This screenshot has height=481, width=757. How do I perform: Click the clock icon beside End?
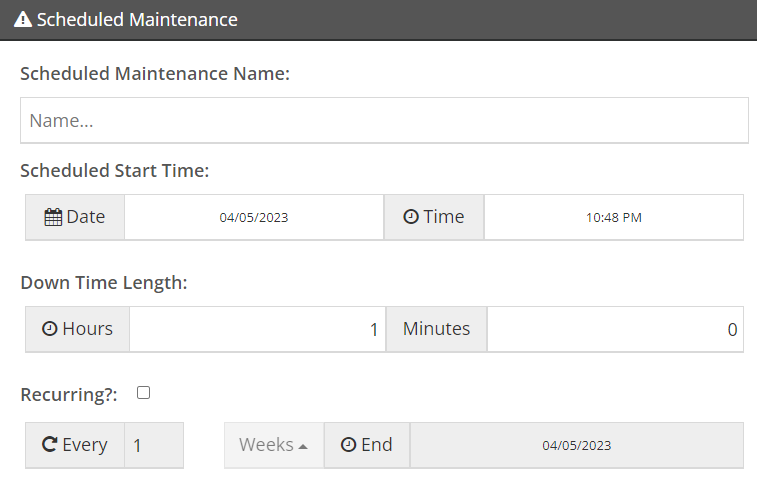pos(349,444)
